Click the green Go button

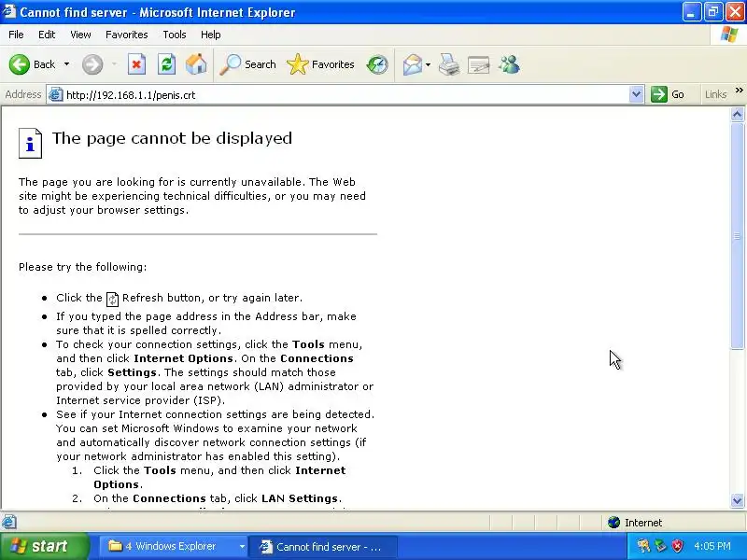[x=668, y=94]
